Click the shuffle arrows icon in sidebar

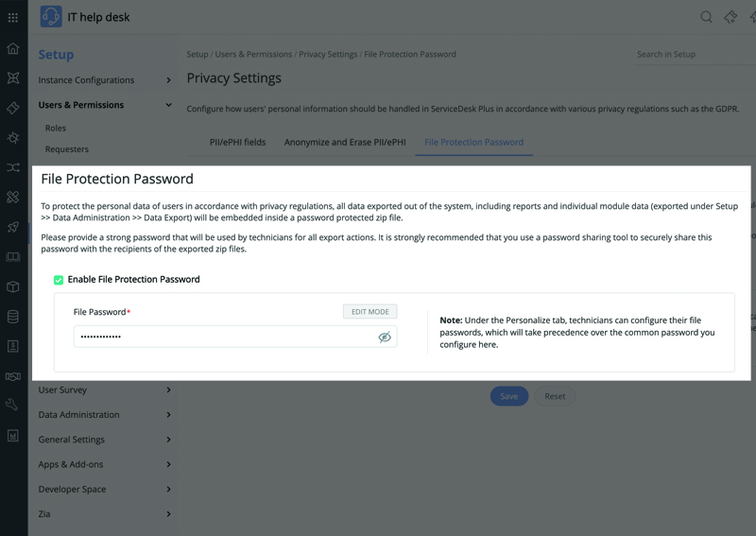12,168
